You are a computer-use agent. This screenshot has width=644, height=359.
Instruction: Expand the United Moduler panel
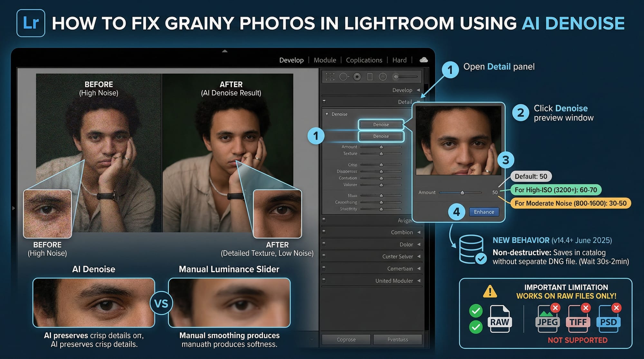(x=419, y=281)
